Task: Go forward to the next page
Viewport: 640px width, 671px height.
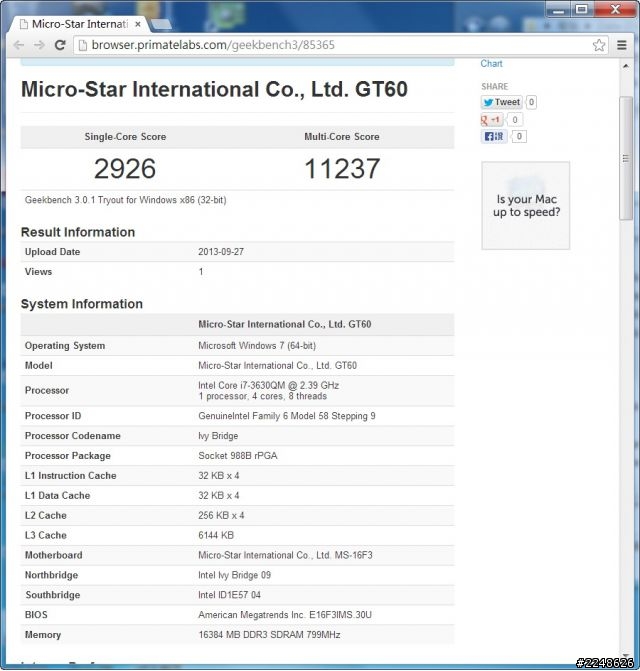Action: [x=39, y=45]
